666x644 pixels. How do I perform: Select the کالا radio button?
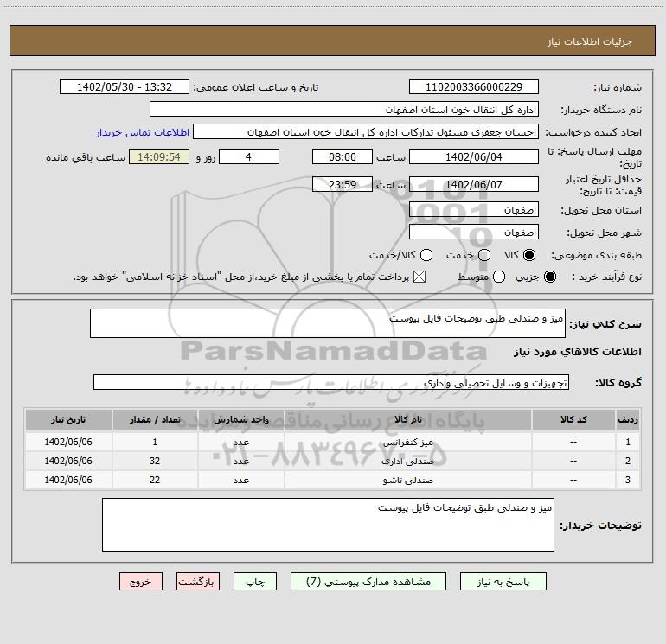tap(529, 255)
